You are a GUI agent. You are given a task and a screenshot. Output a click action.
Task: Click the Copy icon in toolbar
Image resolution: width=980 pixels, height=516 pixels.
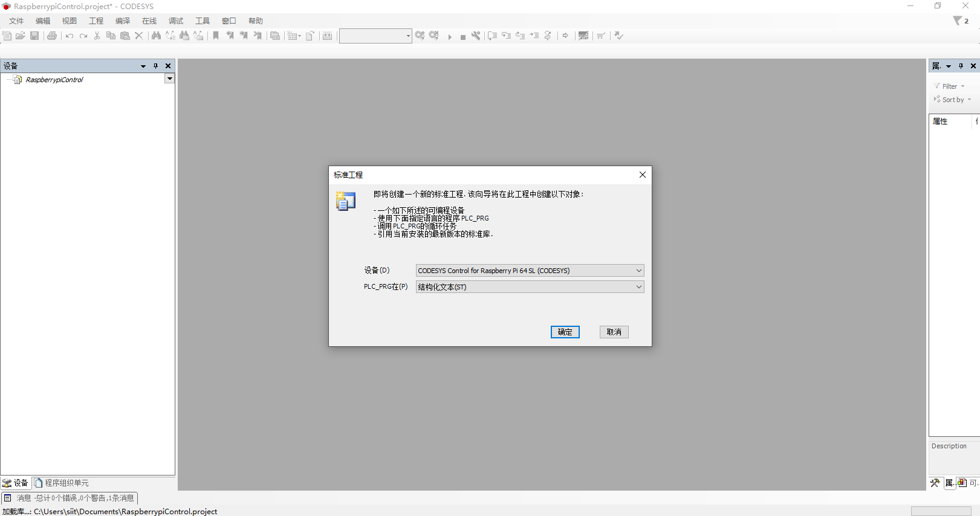(x=111, y=36)
